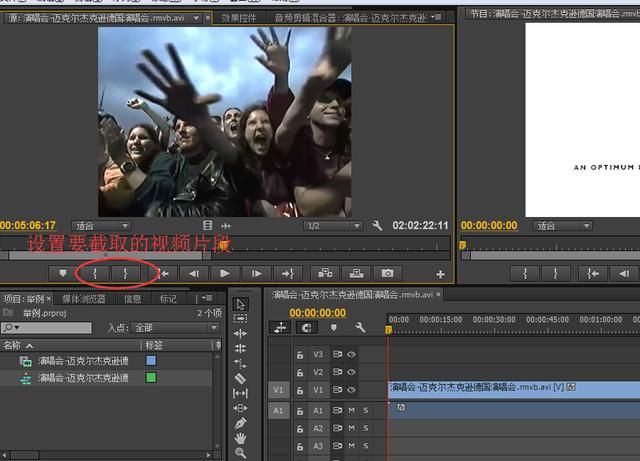Toggle V2 track output eye
The image size is (640, 461).
(x=351, y=371)
